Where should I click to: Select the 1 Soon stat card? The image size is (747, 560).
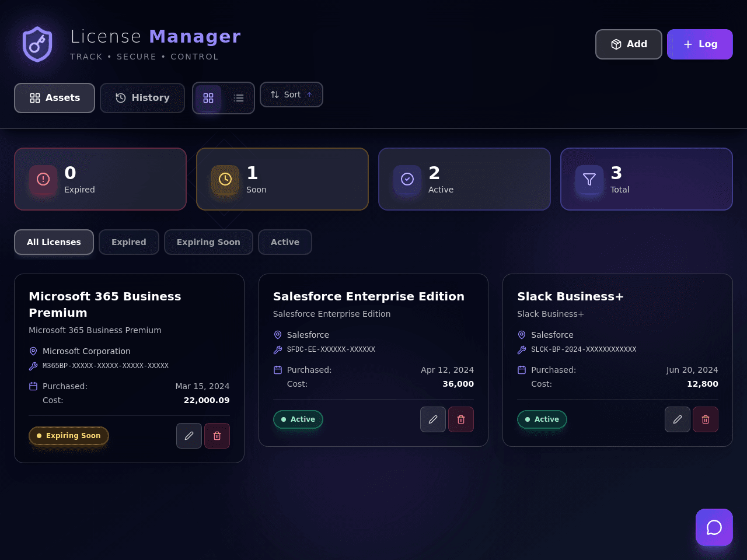[282, 179]
